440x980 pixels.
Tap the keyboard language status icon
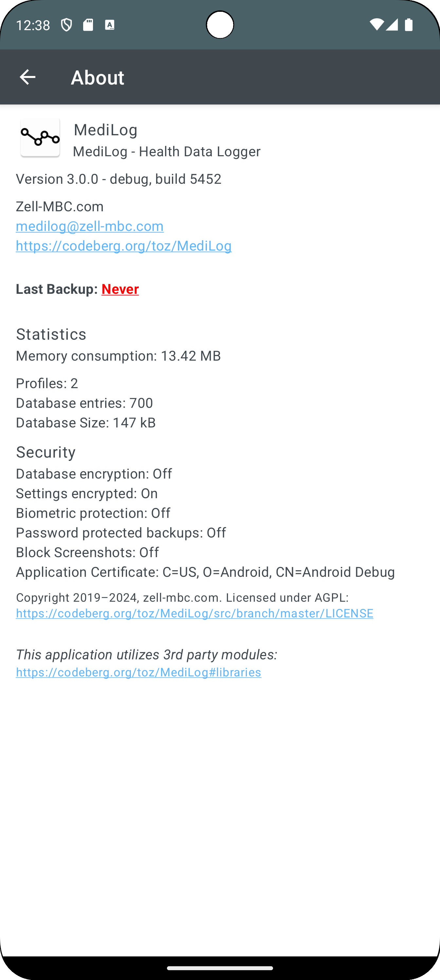tap(110, 25)
